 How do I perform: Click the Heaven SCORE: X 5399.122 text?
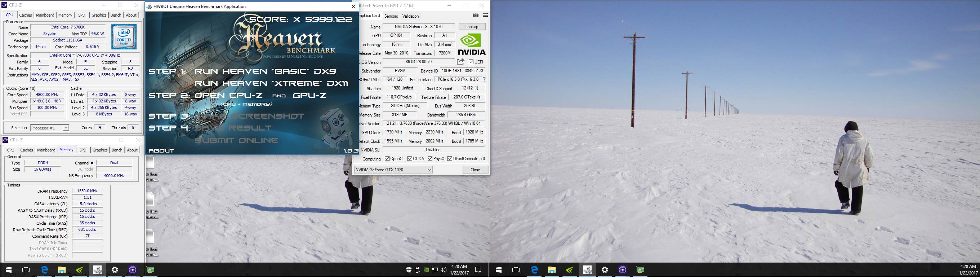click(300, 19)
